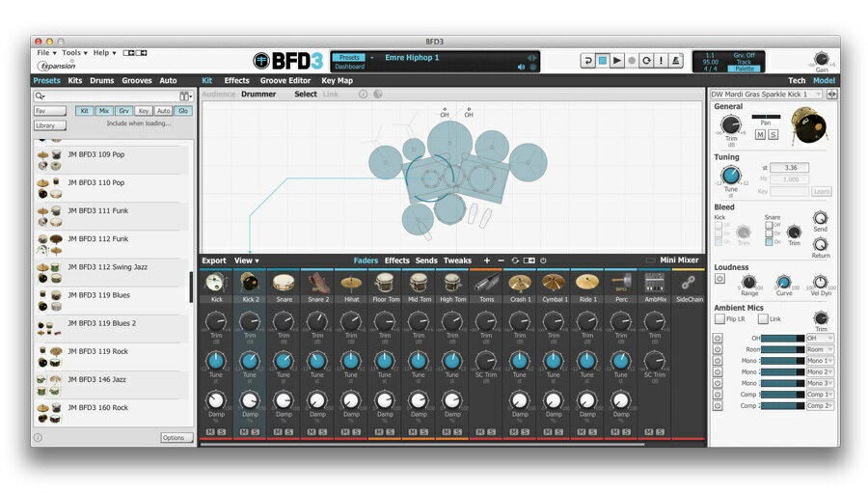Open the Groove Editor tab
The height and width of the screenshot is (493, 868).
point(285,80)
